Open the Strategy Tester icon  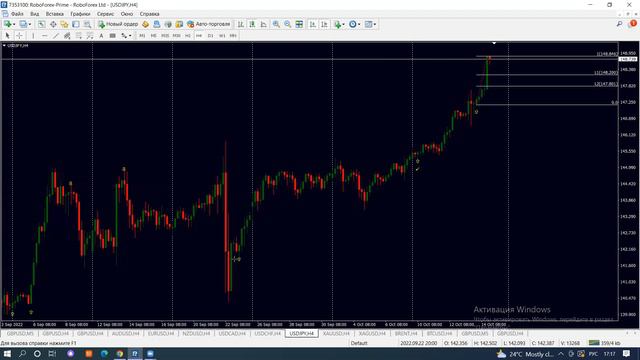tap(87, 24)
